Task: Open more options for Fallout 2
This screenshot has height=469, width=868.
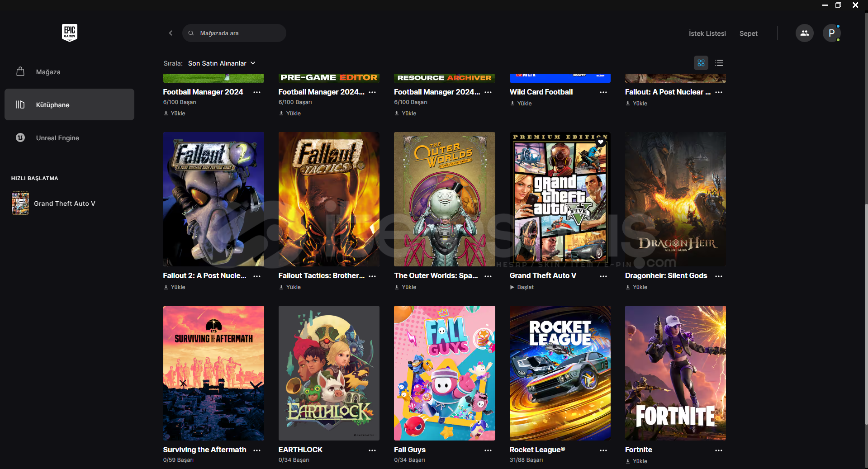Action: [x=257, y=276]
